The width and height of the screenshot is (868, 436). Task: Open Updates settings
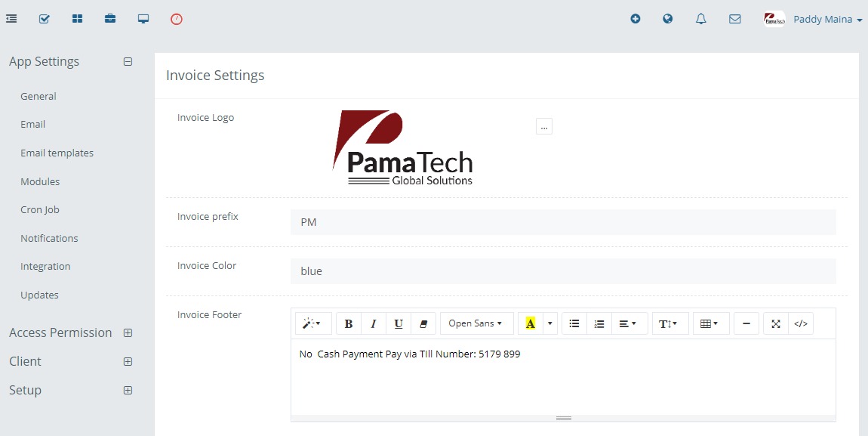39,295
